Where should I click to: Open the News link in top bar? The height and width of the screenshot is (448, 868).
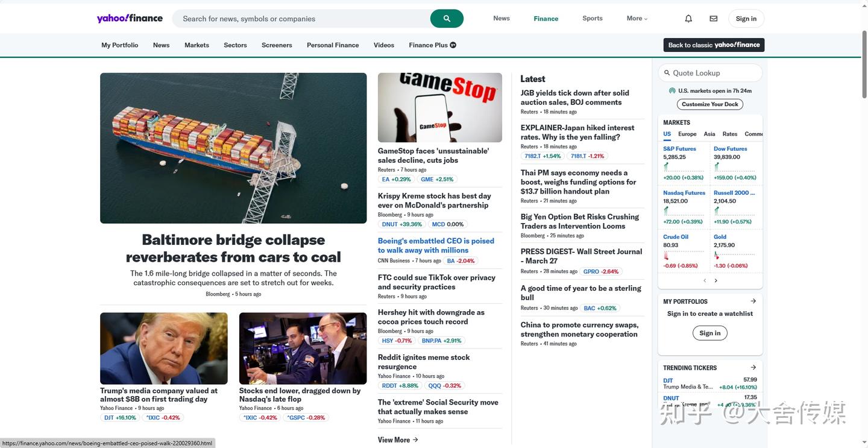[x=502, y=18]
